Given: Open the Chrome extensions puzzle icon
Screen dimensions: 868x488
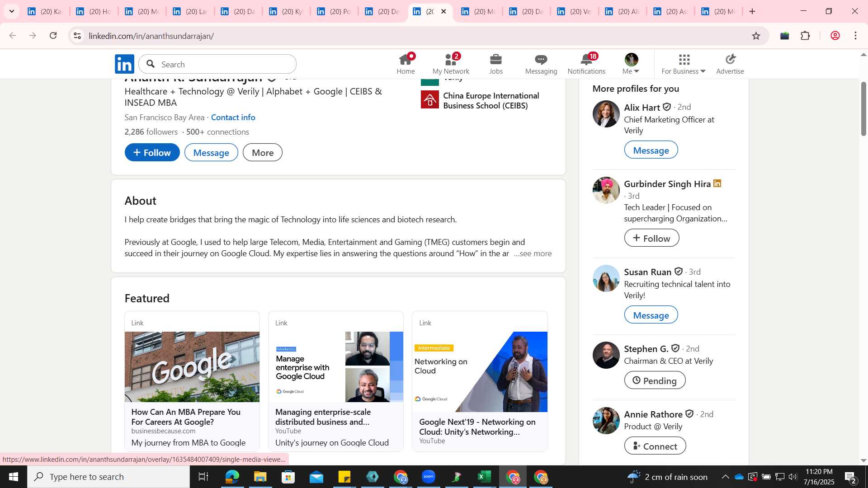Looking at the screenshot, I should point(806,36).
